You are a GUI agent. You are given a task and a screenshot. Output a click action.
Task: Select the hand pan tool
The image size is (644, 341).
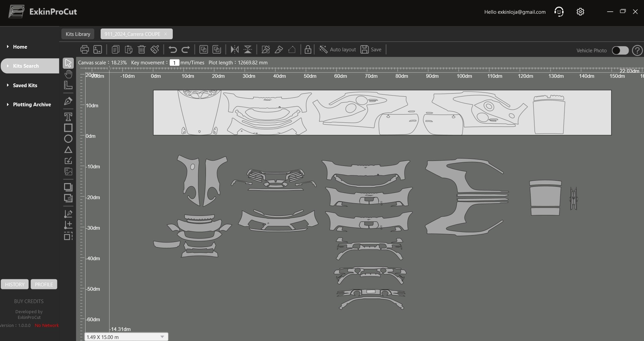(68, 74)
